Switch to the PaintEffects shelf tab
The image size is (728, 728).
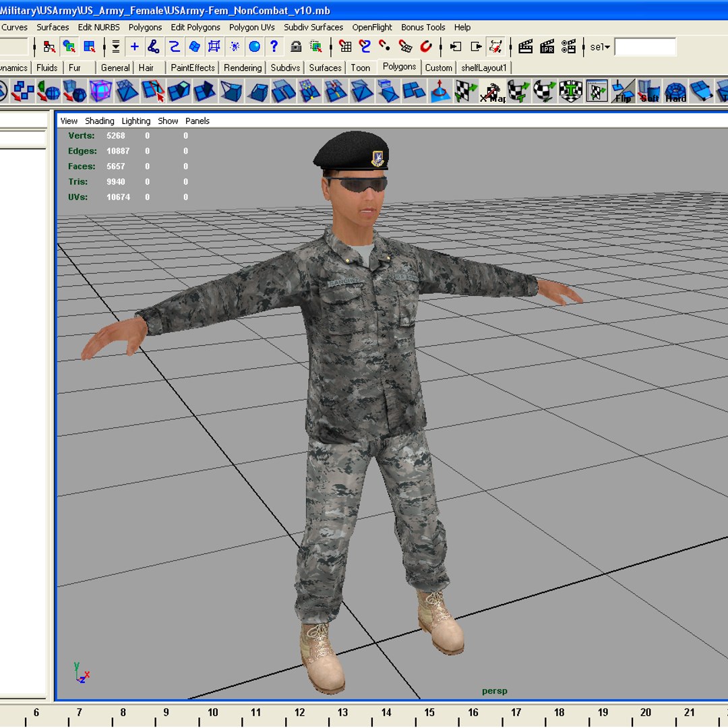click(x=193, y=68)
